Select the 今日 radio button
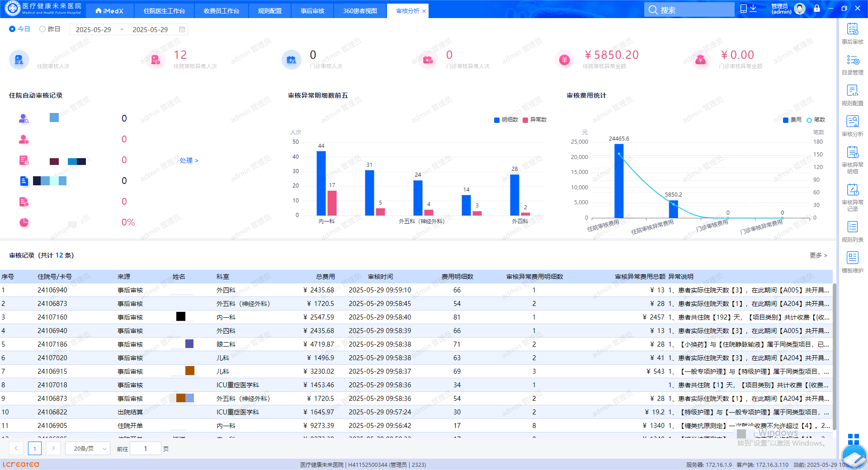This screenshot has width=868, height=470. click(12, 29)
